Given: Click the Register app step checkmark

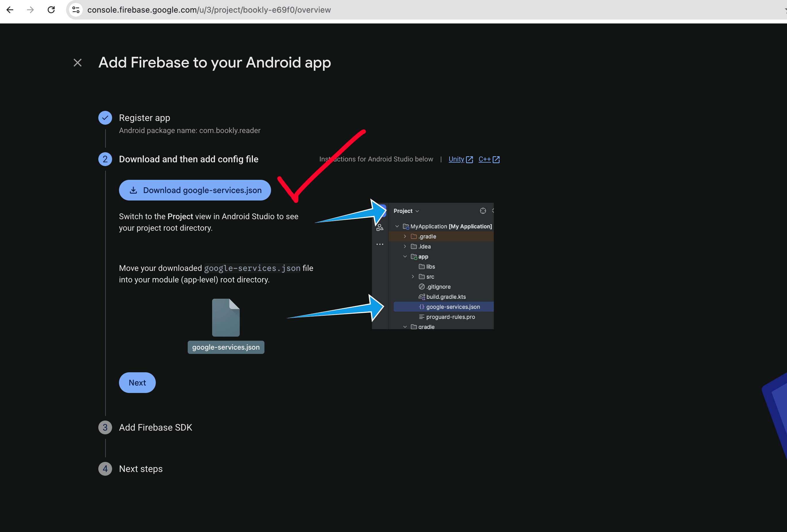Looking at the screenshot, I should (x=105, y=118).
